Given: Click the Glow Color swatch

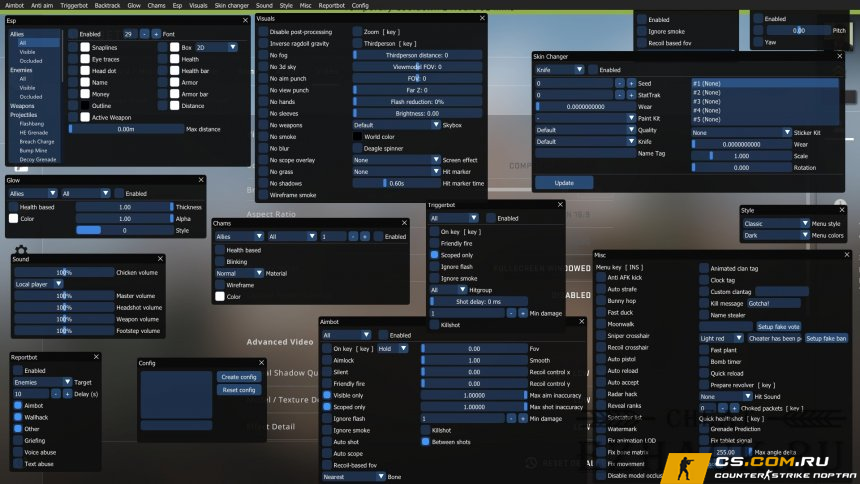Looking at the screenshot, I should point(14,218).
